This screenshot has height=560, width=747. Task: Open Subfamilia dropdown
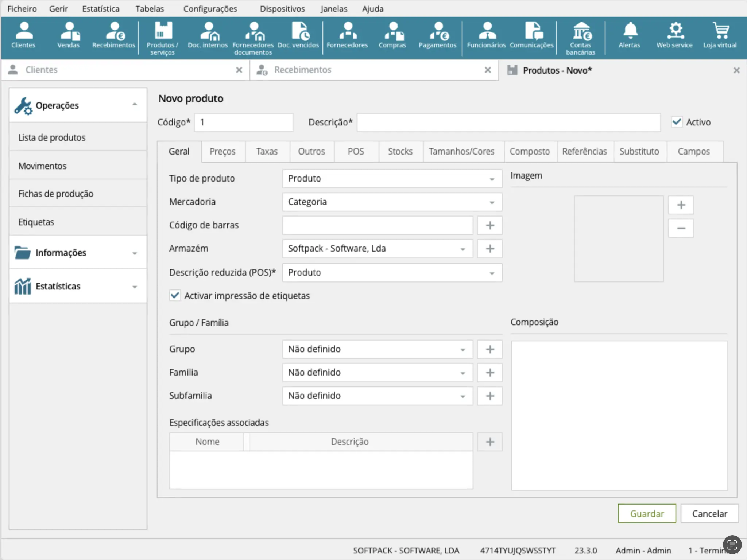click(378, 396)
